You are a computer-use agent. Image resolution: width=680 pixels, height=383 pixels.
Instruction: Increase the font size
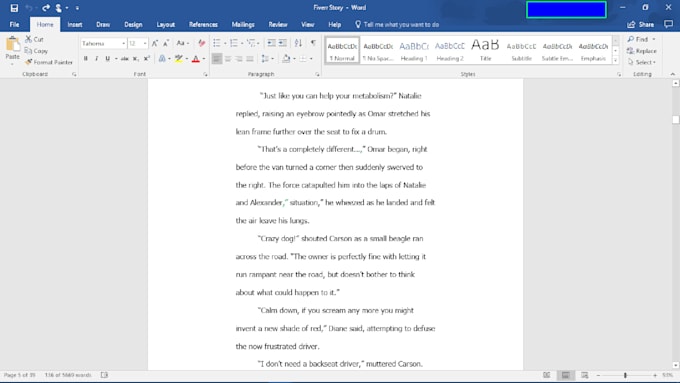point(155,43)
